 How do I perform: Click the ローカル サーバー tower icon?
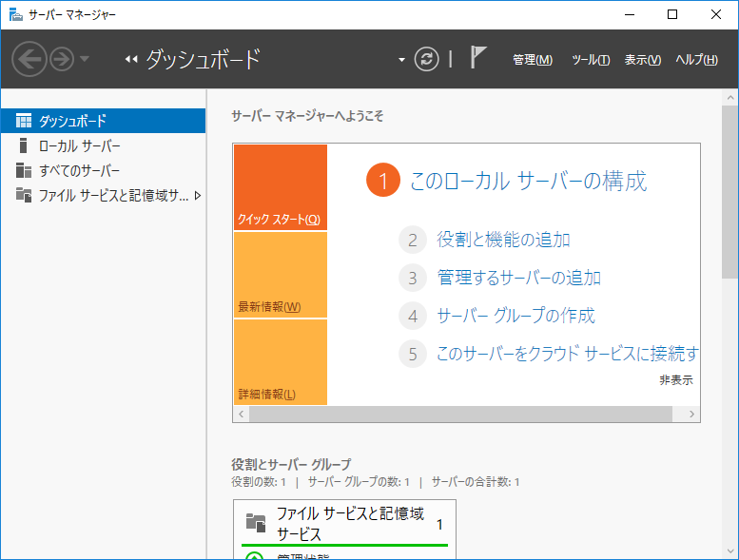[x=23, y=145]
